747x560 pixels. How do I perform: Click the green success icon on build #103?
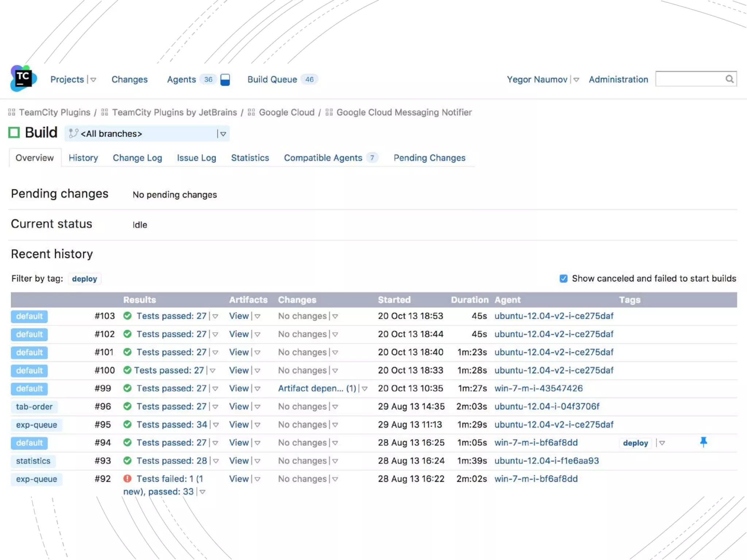click(127, 316)
